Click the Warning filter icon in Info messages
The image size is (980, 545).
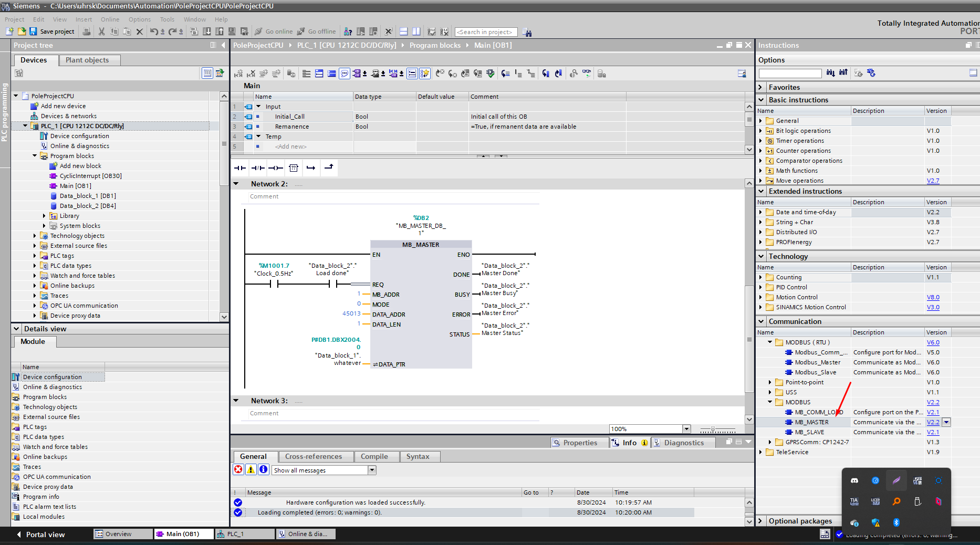pos(251,469)
